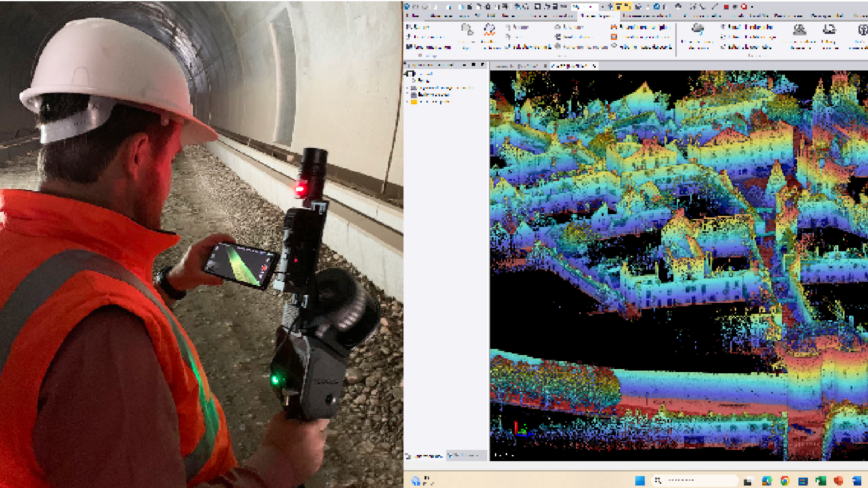The image size is (868, 488).
Task: Select the yellow folder item in the tree
Action: pyautogui.click(x=431, y=102)
